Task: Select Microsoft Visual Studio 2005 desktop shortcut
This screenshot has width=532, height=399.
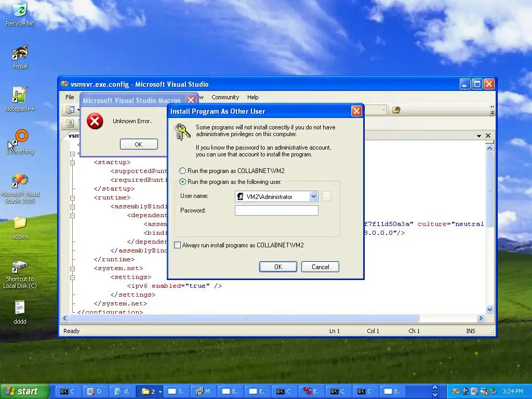Action: 20,188
